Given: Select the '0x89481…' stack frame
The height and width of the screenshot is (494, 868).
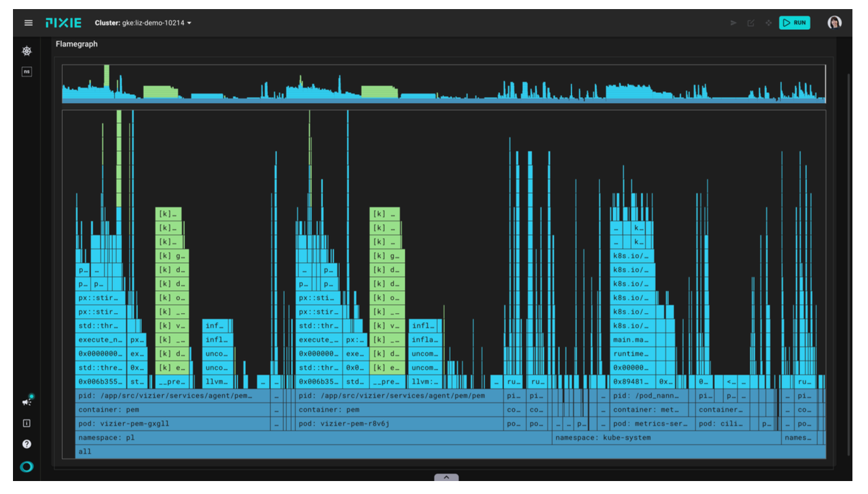Looking at the screenshot, I should (x=633, y=382).
